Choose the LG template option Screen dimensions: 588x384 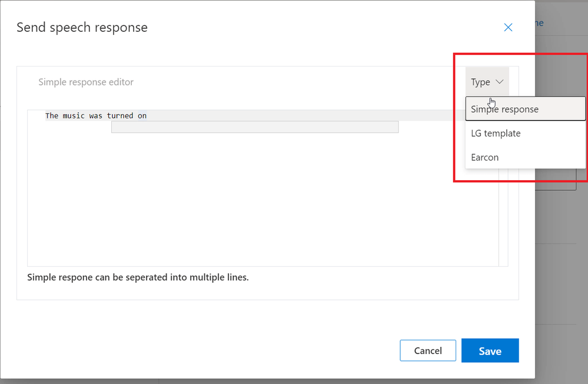point(496,133)
